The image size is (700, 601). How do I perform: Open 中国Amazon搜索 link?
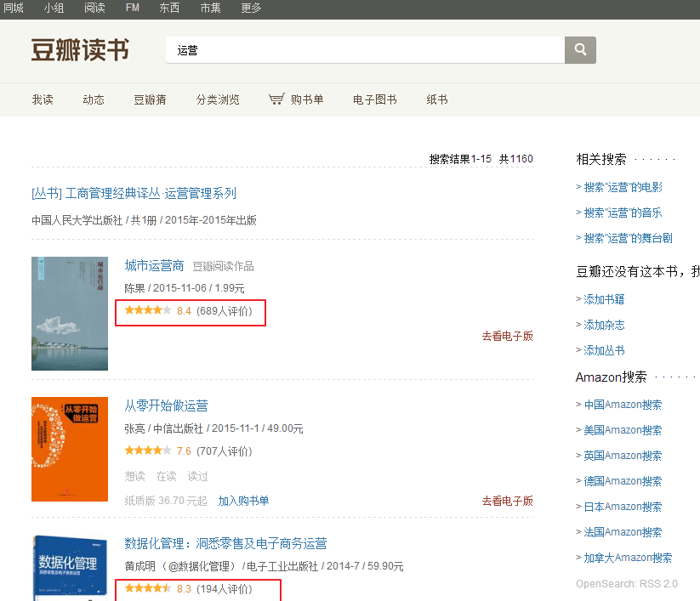624,404
